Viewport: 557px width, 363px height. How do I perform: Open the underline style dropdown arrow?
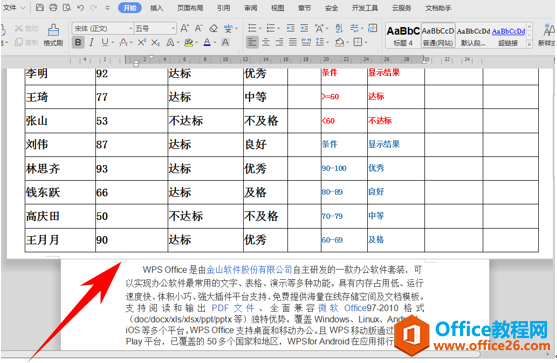pyautogui.click(x=113, y=43)
